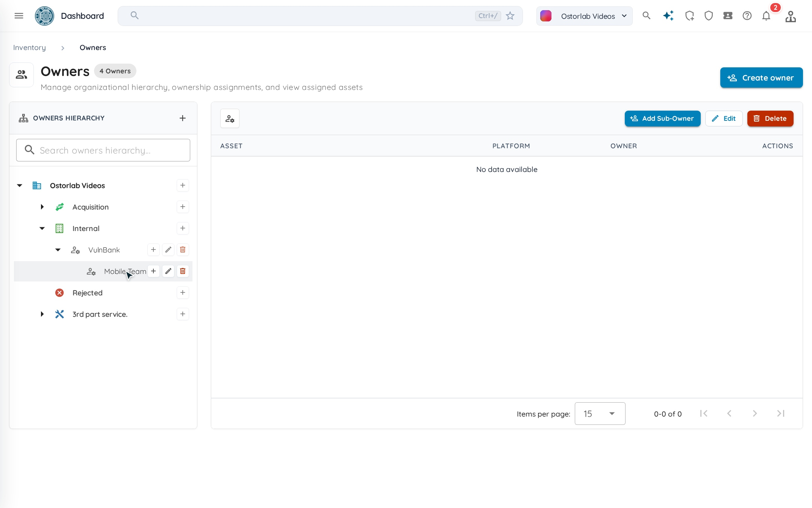The image size is (812, 508).
Task: Click the Add Sub-Owner button
Action: [662, 119]
